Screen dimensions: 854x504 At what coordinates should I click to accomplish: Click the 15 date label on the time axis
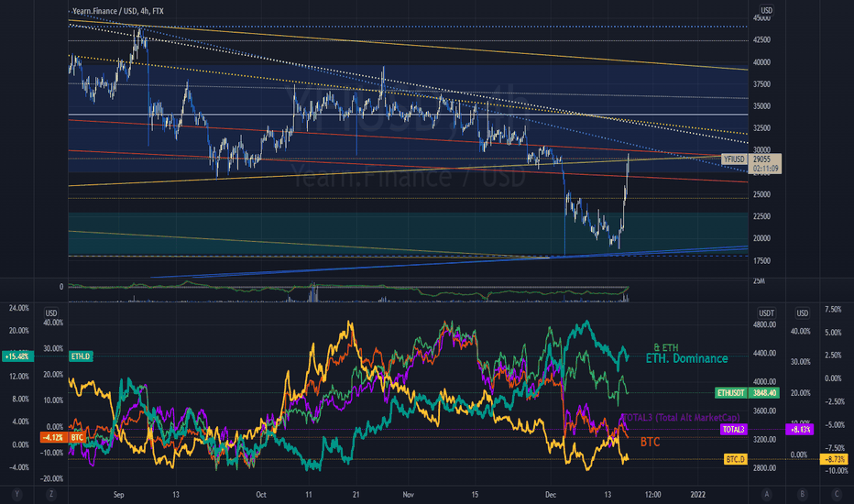click(475, 495)
